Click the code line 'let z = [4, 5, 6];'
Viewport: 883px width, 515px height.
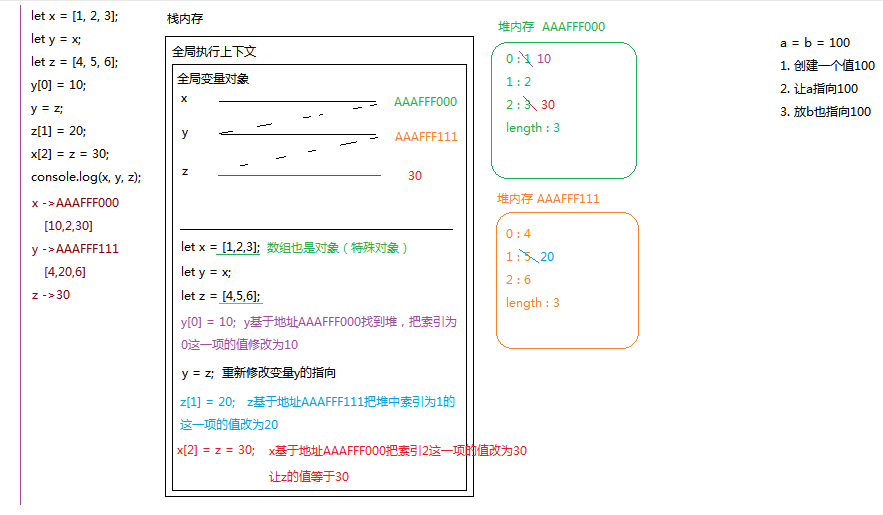[x=74, y=62]
